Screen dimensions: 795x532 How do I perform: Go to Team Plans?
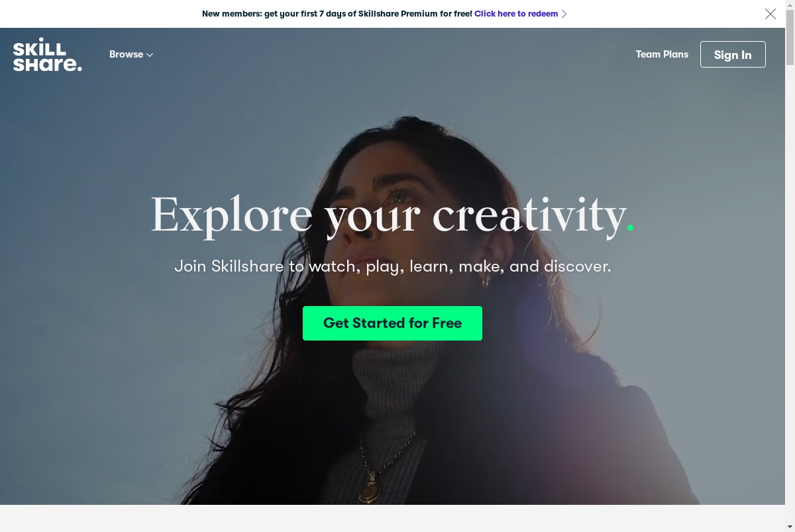point(662,54)
